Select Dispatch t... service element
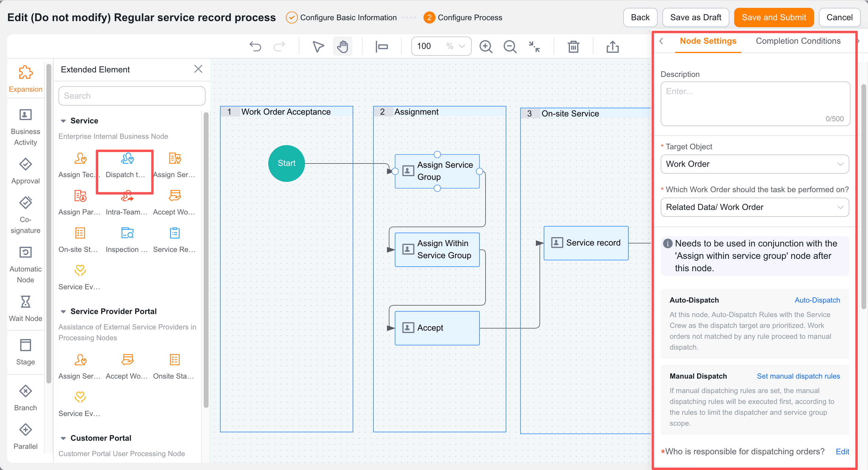Viewport: 868px width, 470px height. coord(125,165)
